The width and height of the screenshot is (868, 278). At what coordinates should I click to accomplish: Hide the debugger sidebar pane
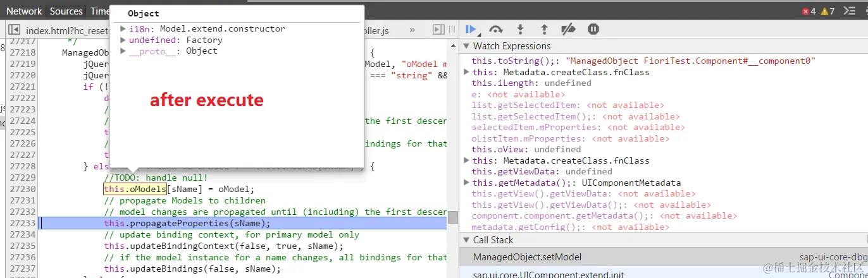[x=438, y=30]
